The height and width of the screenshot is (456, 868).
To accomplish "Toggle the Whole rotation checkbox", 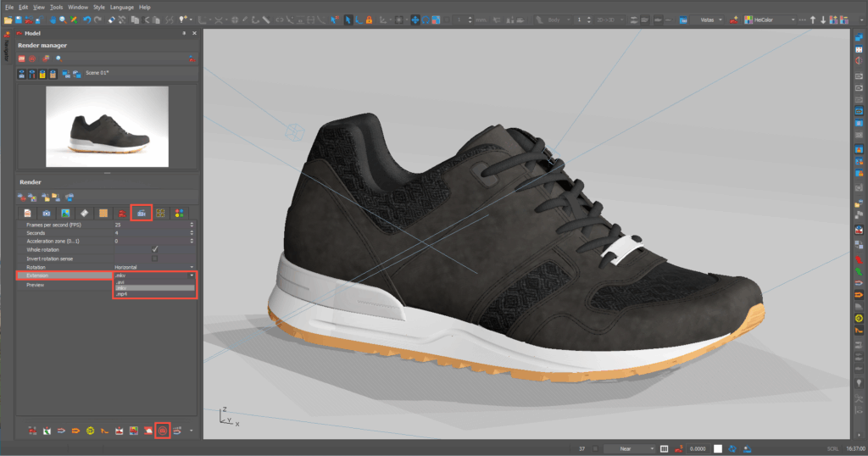I will (154, 250).
